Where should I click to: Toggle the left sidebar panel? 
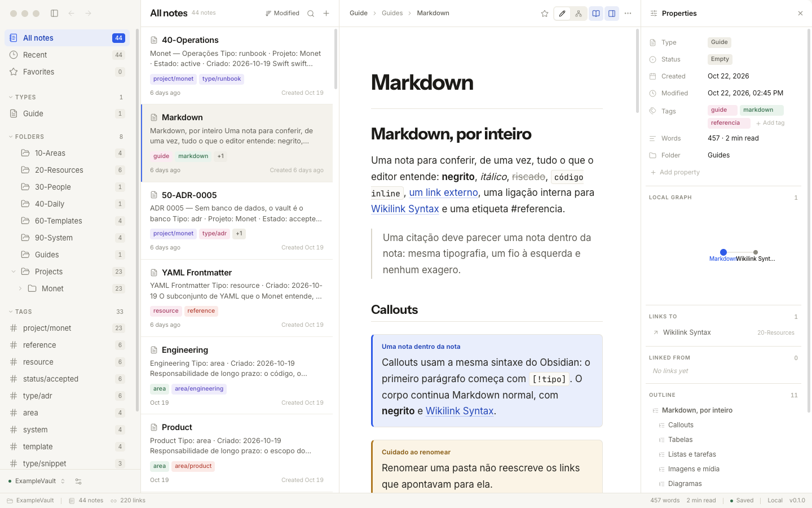[x=55, y=14]
